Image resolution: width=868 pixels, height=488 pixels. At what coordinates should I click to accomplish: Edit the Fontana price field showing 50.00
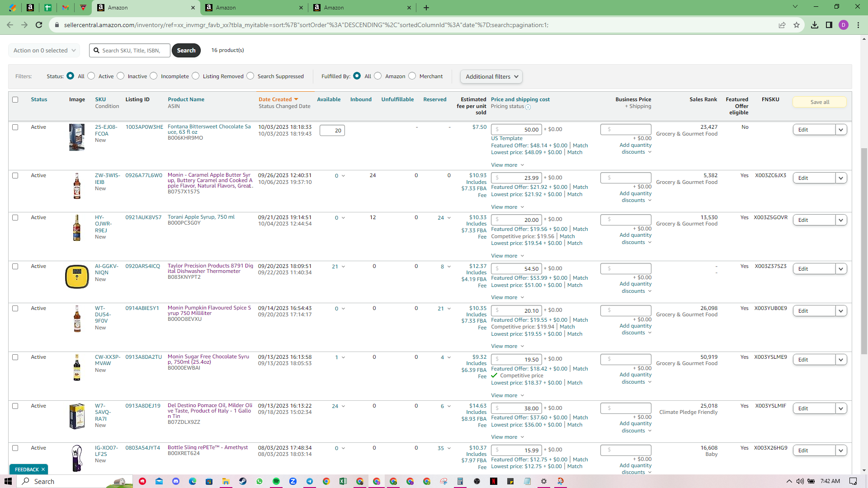(x=516, y=130)
